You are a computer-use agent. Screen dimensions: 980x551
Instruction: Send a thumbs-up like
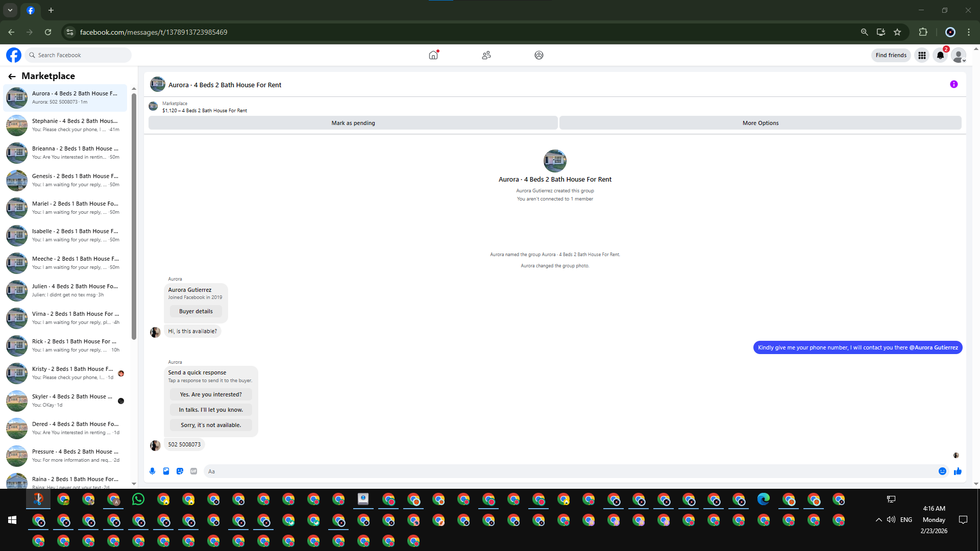click(x=958, y=471)
